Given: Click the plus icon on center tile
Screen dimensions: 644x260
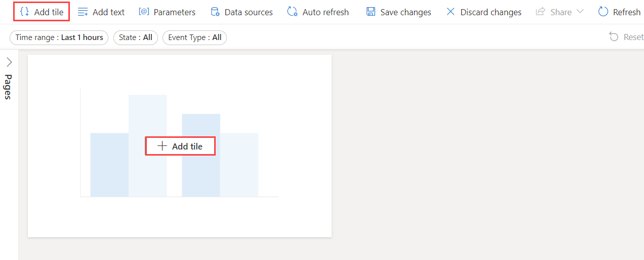Looking at the screenshot, I should (x=162, y=146).
